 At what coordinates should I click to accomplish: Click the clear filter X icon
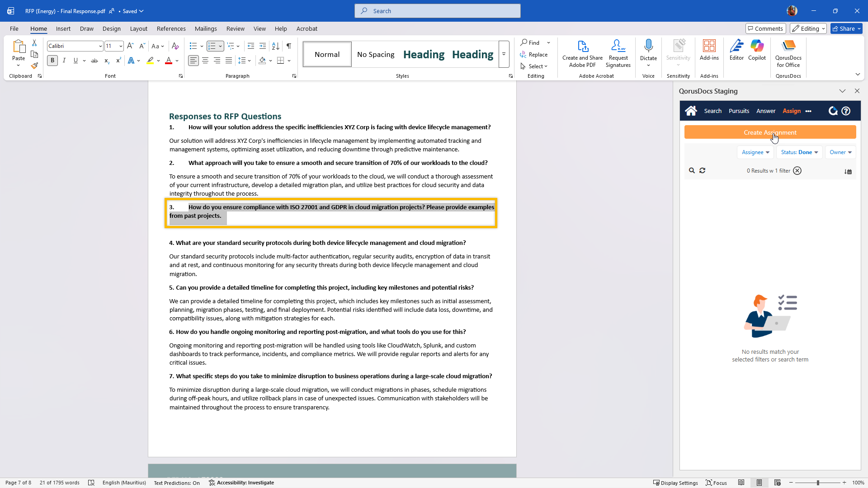click(x=797, y=170)
